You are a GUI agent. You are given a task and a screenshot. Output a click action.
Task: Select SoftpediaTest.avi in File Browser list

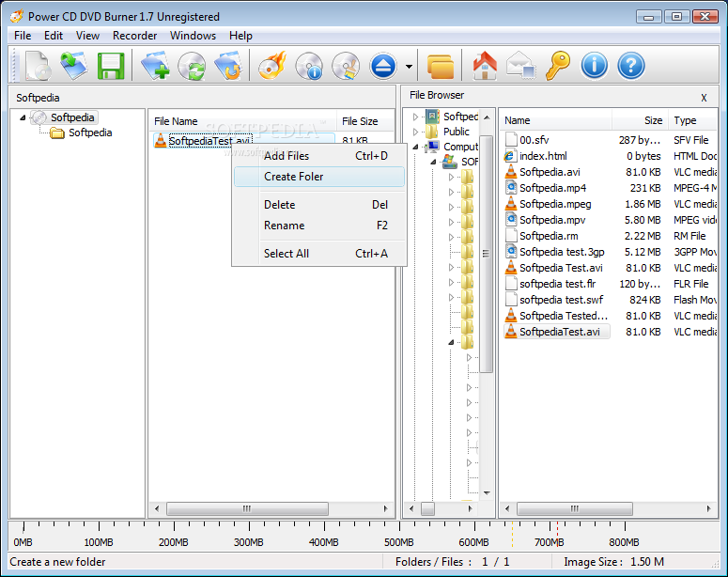[560, 332]
